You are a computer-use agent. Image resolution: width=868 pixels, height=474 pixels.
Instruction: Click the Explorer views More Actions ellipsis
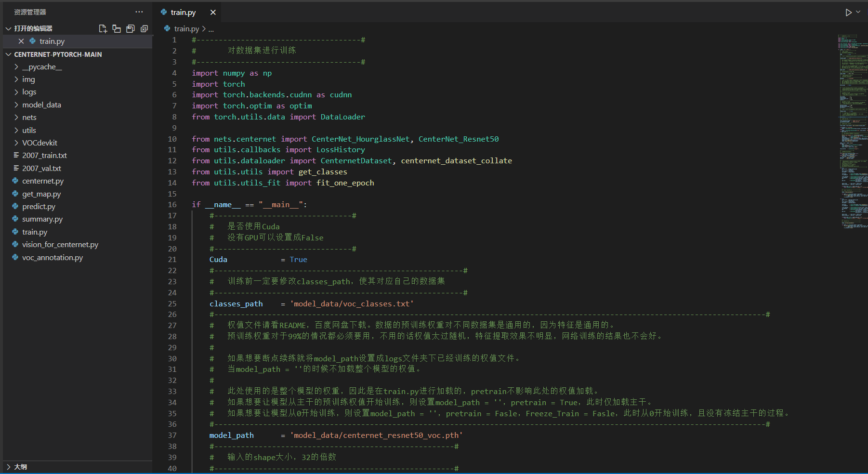click(x=139, y=12)
